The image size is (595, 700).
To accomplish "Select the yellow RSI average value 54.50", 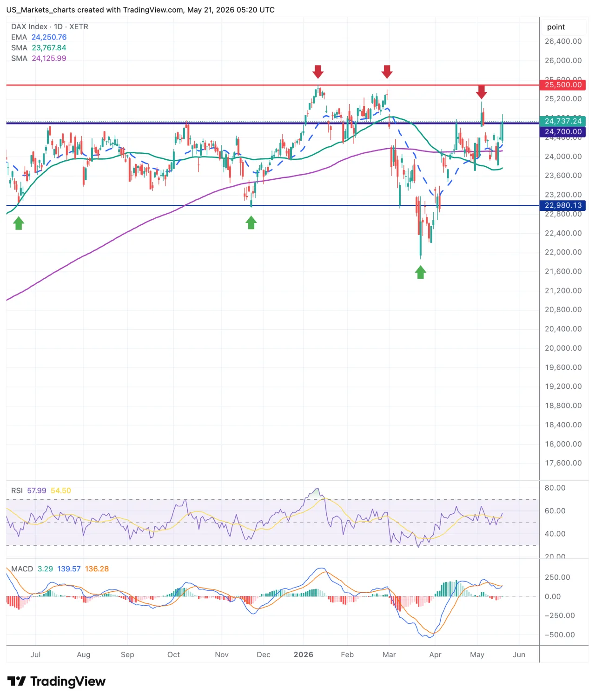I will (61, 491).
